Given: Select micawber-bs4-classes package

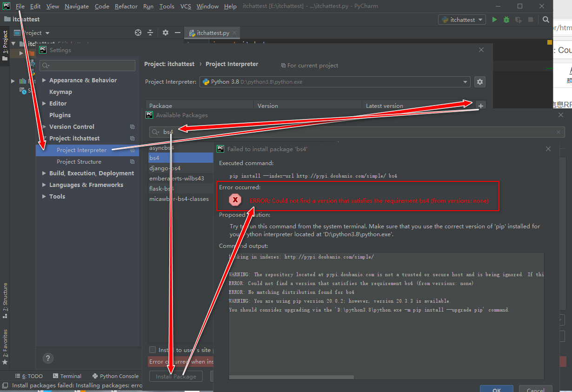Looking at the screenshot, I should tap(180, 199).
